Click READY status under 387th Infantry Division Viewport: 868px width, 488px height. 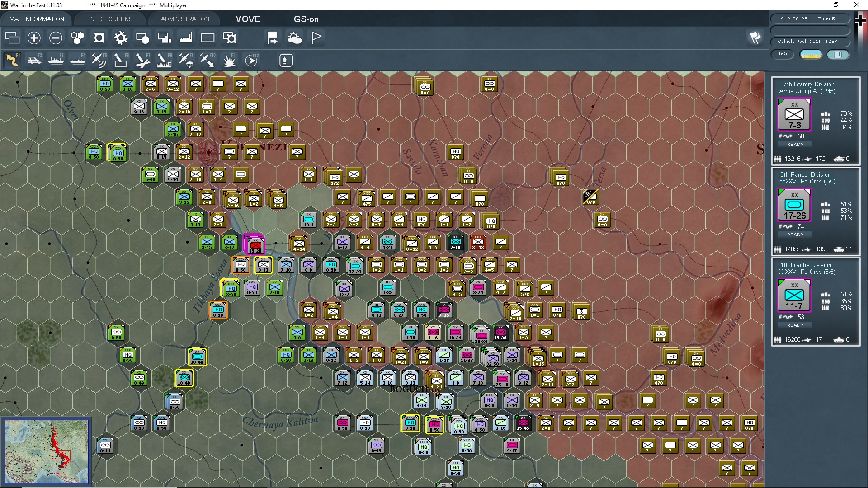(795, 144)
